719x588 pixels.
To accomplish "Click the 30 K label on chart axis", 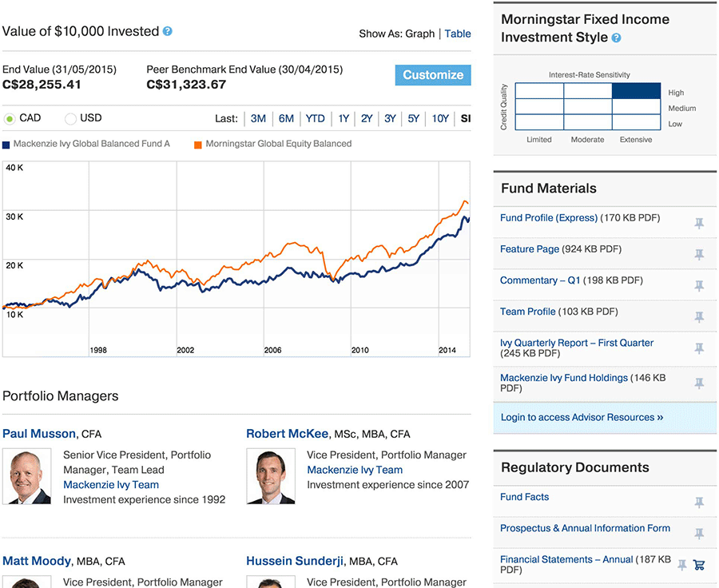I will (14, 217).
